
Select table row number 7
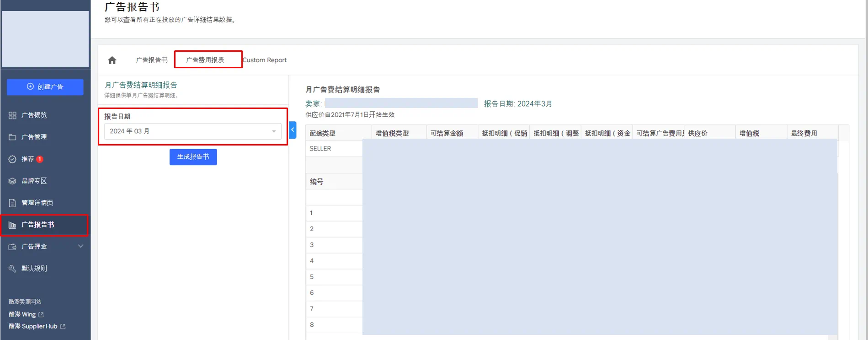tap(334, 309)
